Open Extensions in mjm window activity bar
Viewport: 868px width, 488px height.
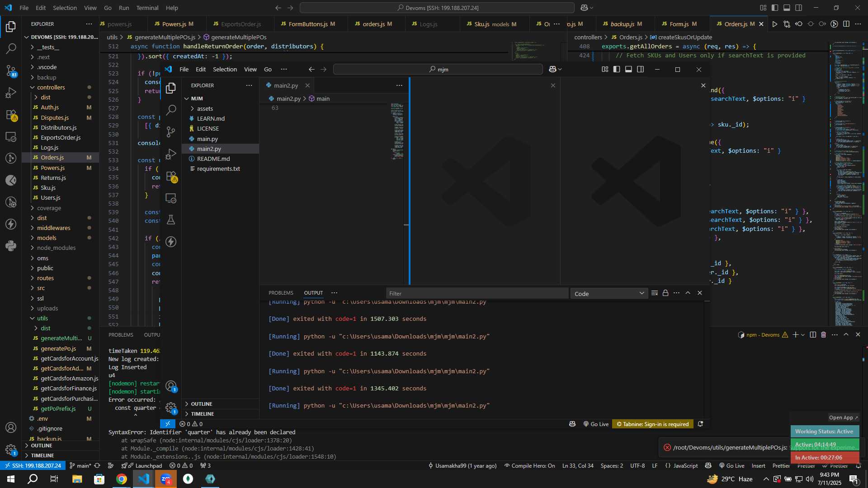click(171, 176)
